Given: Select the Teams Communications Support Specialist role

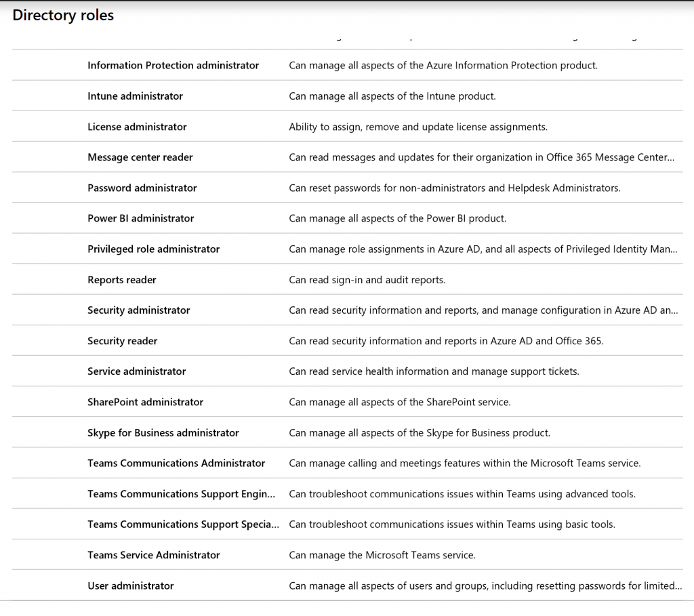Looking at the screenshot, I should coord(183,524).
